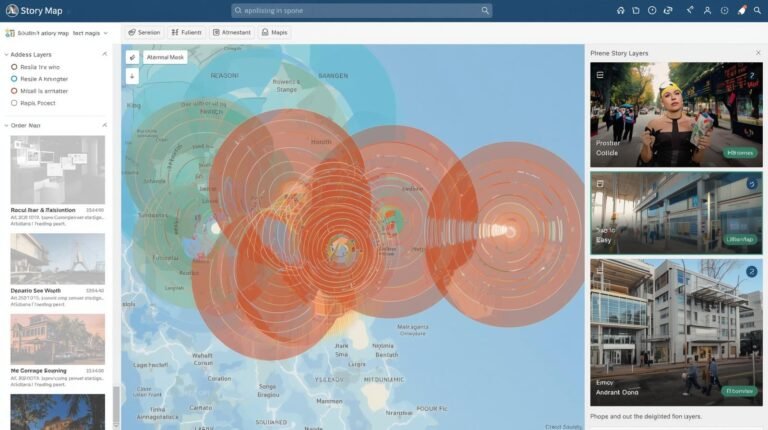Screen dimensions: 768x430
Task: Click the magnifier inside the search field
Action: click(485, 10)
